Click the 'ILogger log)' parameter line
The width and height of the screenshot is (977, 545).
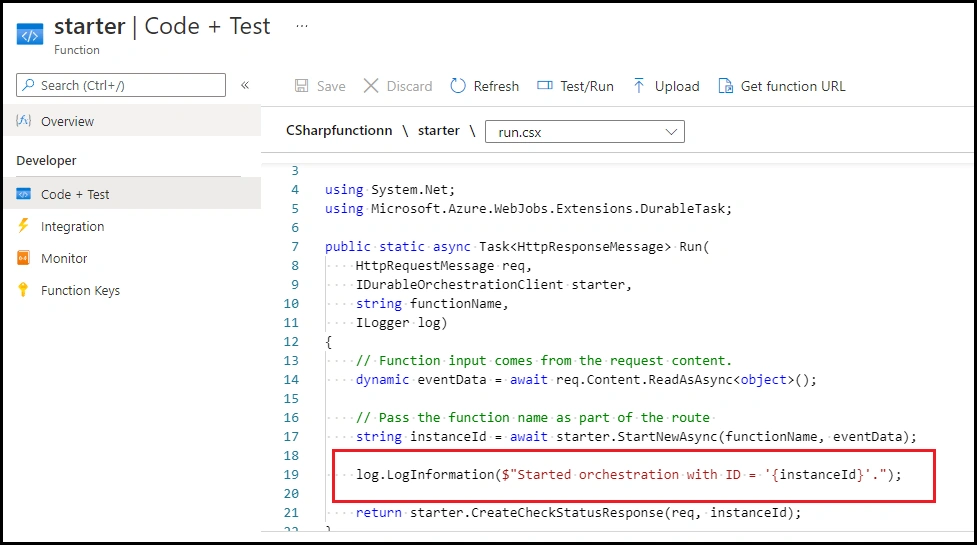[x=401, y=323]
